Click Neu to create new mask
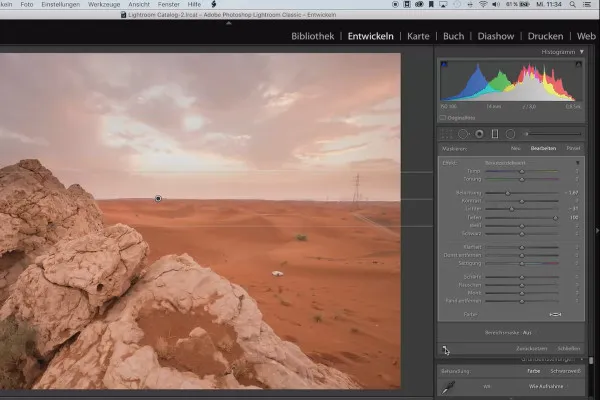This screenshot has width=600, height=400. pos(515,148)
